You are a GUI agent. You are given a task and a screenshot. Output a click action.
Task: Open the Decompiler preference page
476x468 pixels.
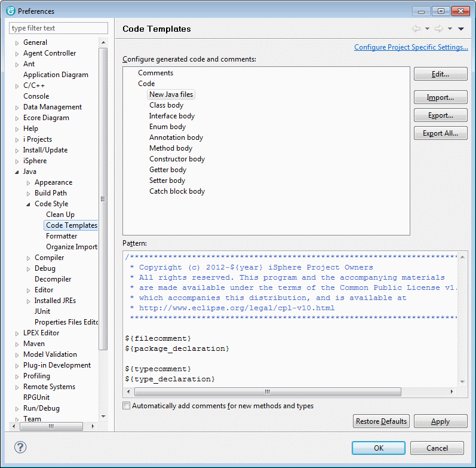click(53, 279)
